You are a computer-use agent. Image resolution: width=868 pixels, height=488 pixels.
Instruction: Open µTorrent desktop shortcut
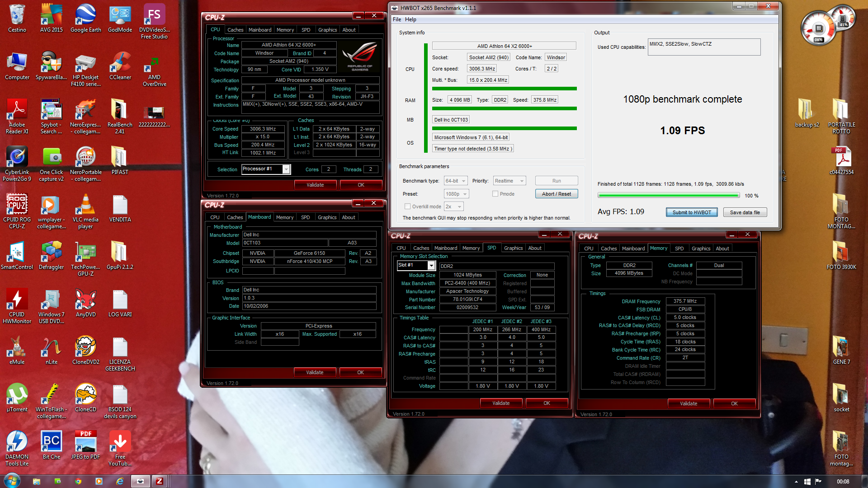click(17, 398)
